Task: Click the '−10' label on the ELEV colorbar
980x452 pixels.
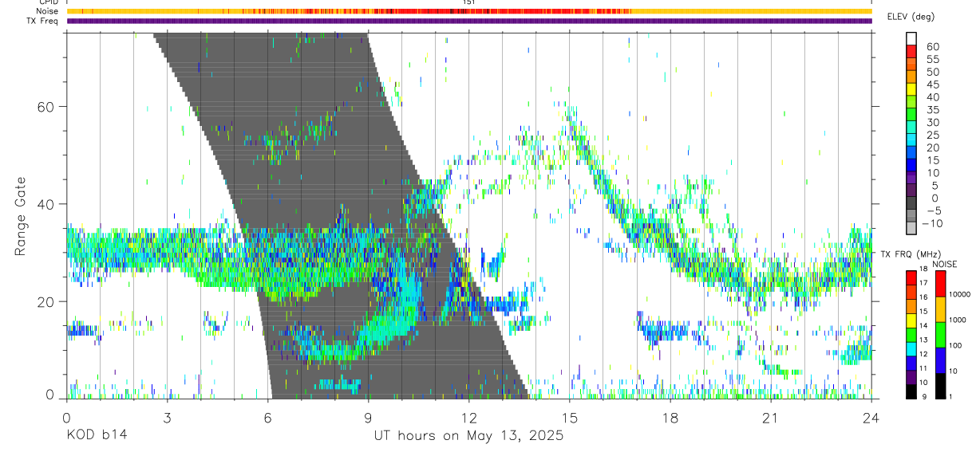Action: pyautogui.click(x=932, y=223)
